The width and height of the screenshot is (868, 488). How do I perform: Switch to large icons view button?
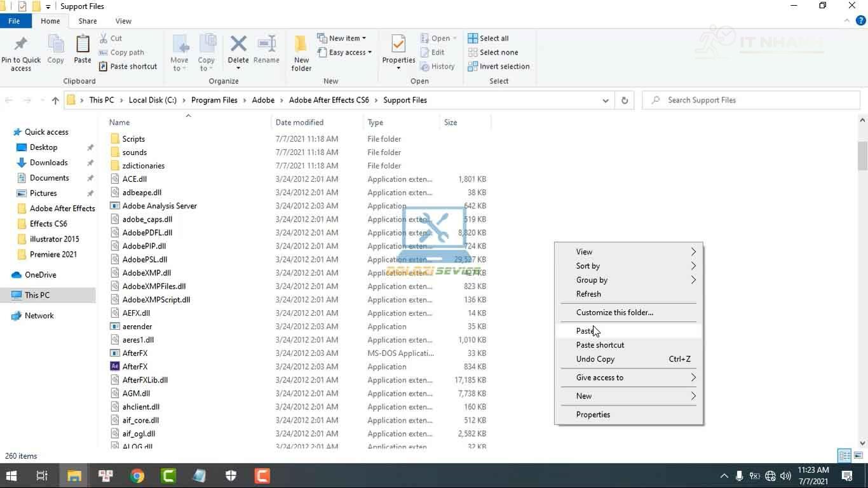click(858, 456)
